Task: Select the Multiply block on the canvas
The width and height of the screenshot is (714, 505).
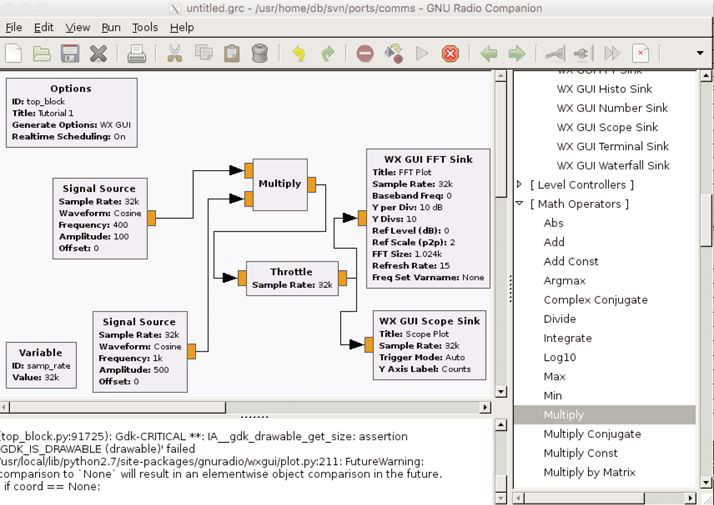Action: tap(280, 184)
